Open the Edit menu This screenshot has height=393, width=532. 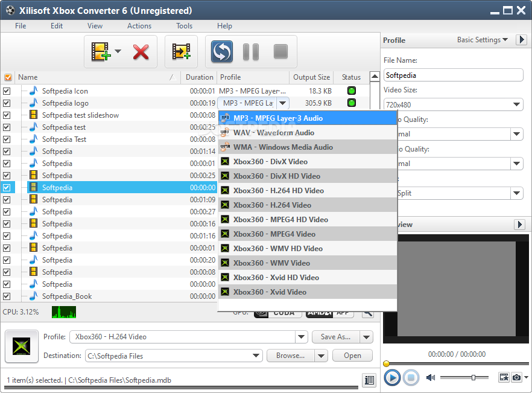57,26
